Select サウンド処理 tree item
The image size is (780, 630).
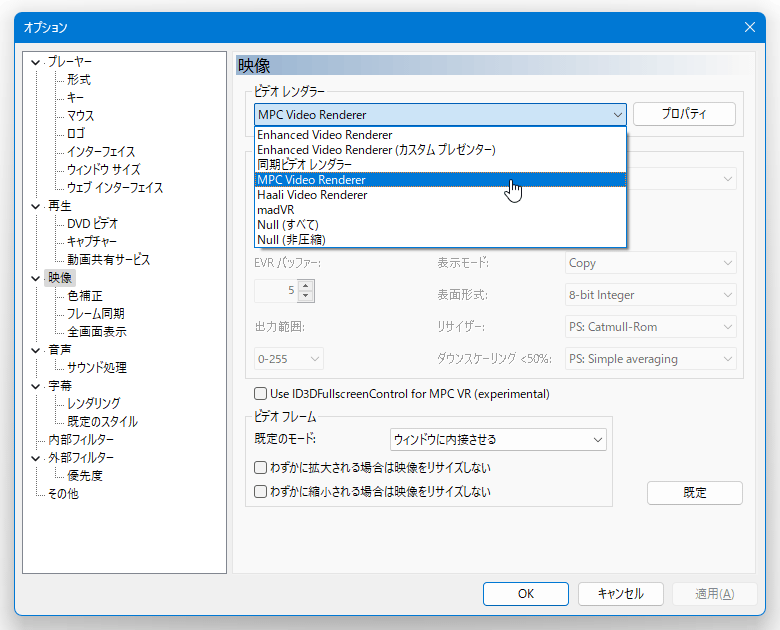pos(97,367)
